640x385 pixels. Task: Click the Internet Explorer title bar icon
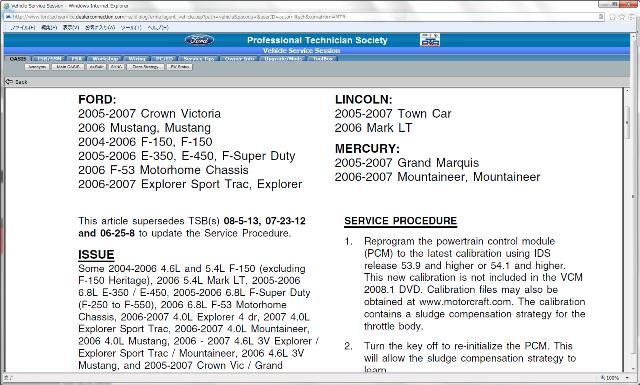point(6,6)
